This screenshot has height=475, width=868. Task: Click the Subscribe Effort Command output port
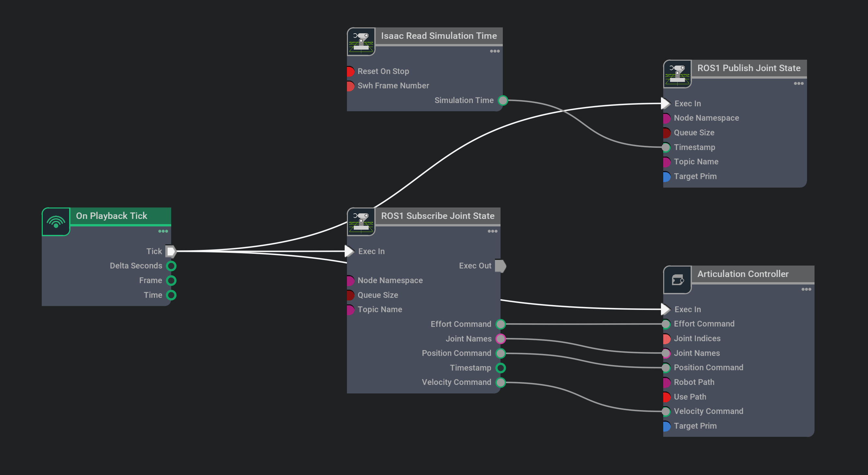[501, 324]
